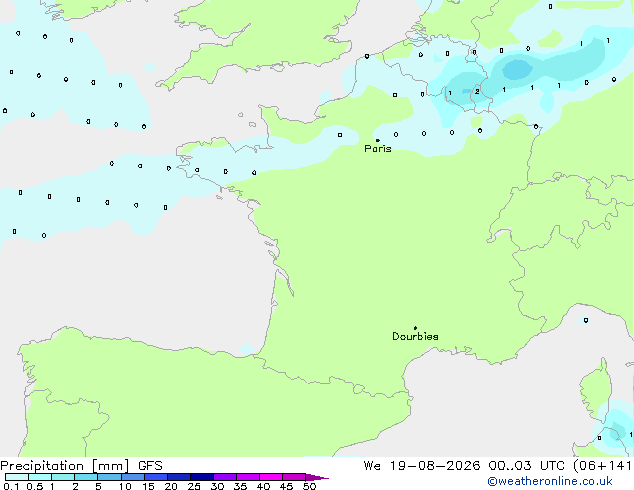
Task: Click the above-50 legend arrow tip
Action: coord(317,477)
